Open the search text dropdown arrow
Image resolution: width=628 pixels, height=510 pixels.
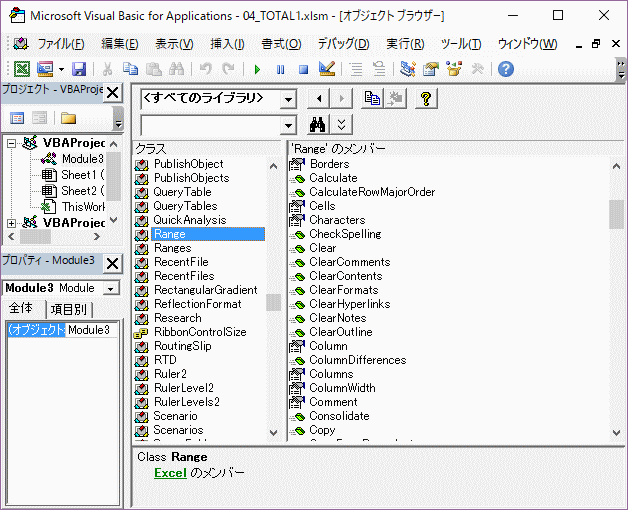288,126
